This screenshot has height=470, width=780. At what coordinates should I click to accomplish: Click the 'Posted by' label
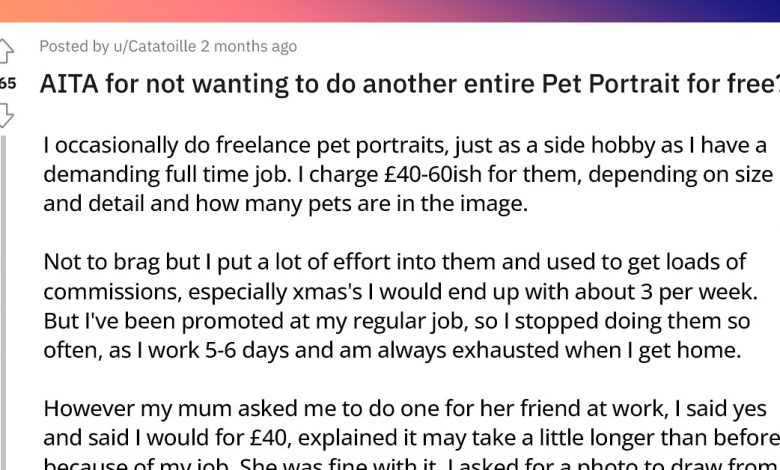pyautogui.click(x=74, y=46)
